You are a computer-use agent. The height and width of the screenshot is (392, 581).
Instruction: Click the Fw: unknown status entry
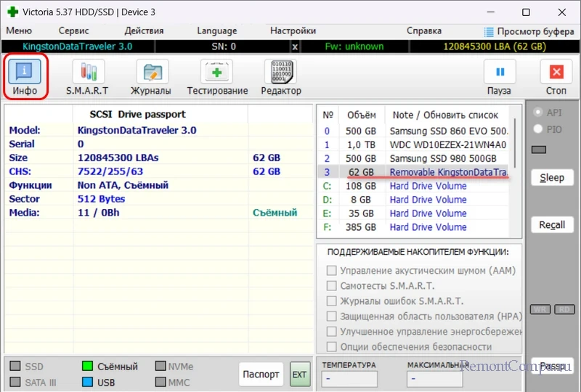tap(354, 46)
